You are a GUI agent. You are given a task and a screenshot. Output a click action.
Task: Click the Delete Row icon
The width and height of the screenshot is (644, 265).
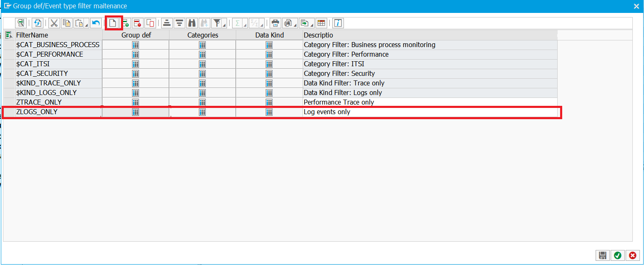138,23
